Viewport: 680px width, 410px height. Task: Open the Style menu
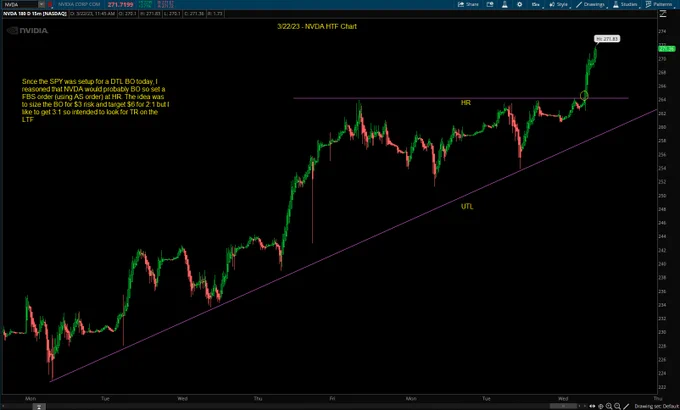coord(559,4)
